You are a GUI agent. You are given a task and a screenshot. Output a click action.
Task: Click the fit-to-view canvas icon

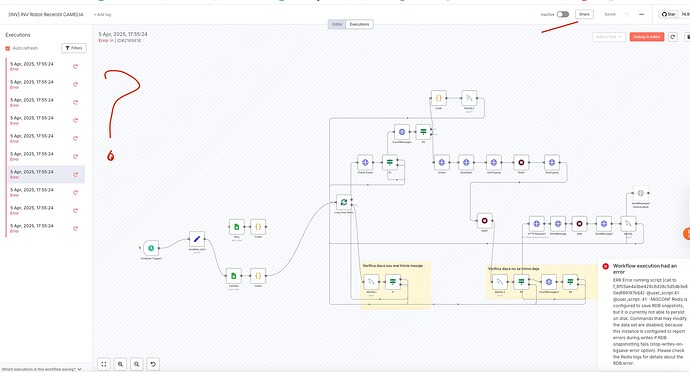[104, 364]
